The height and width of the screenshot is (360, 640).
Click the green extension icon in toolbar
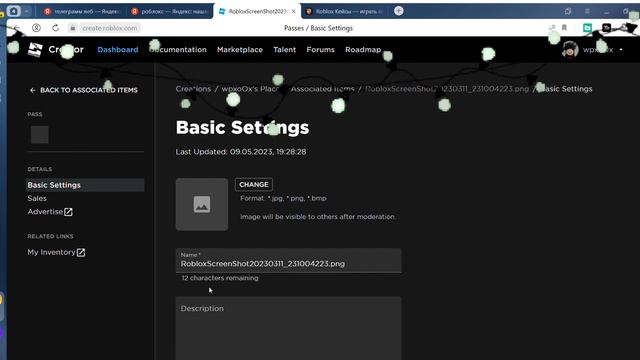tap(587, 28)
